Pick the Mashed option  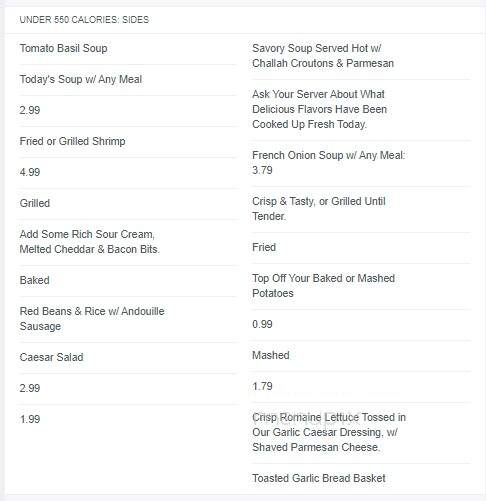(271, 355)
